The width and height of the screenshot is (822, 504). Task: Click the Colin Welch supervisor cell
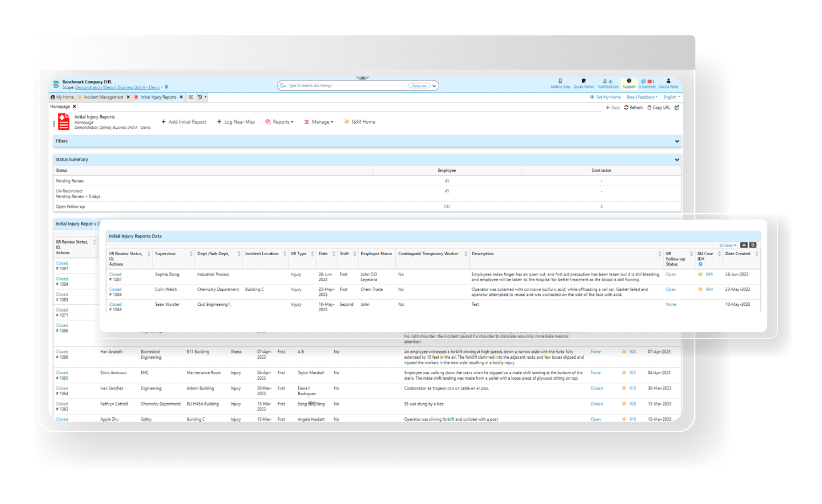[x=166, y=289]
